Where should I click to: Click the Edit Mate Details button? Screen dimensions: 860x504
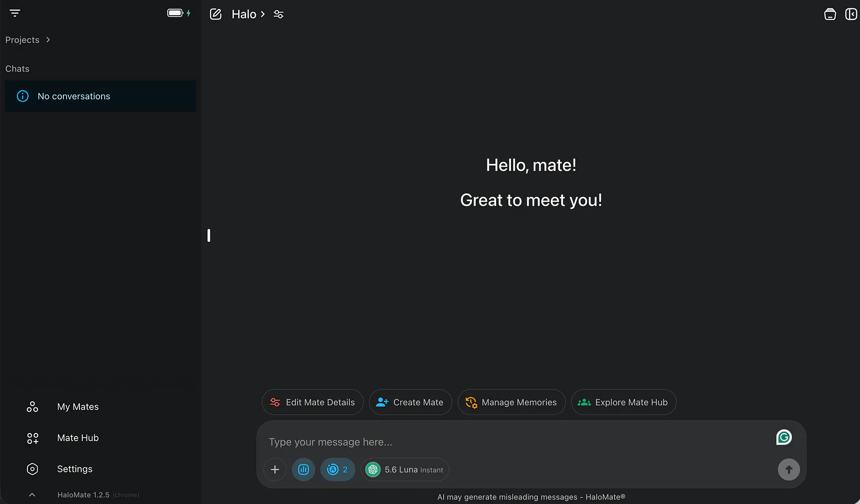point(312,402)
